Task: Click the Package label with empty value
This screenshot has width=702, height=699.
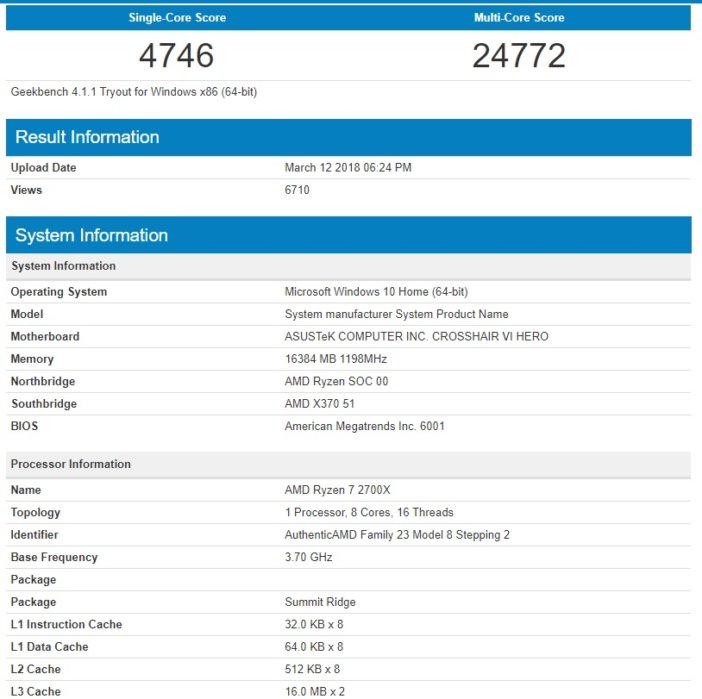Action: click(x=34, y=580)
